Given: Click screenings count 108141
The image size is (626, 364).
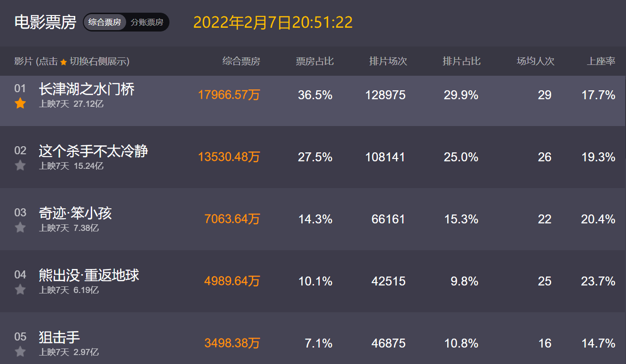Looking at the screenshot, I should [385, 157].
